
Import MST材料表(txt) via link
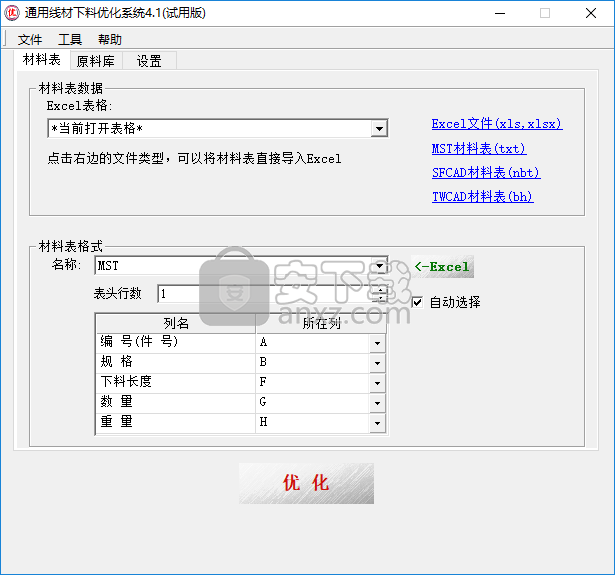(x=478, y=148)
